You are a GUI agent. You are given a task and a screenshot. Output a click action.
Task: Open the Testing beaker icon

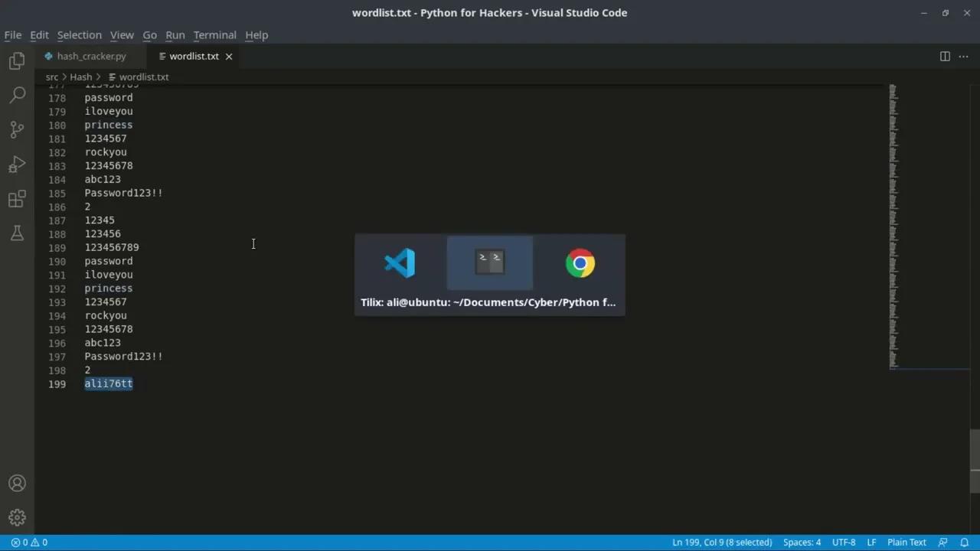(17, 234)
